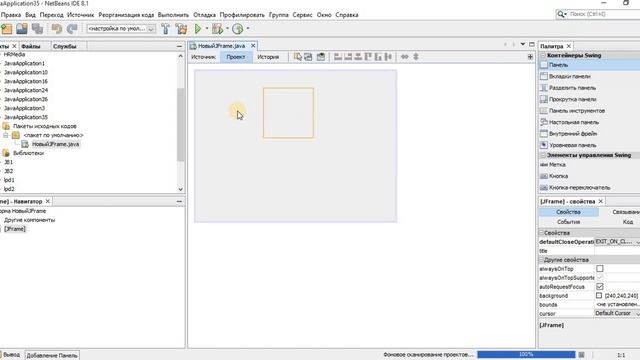The image size is (640, 360).
Task: Collapse the Свойства section expander in properties
Action: coord(541,233)
